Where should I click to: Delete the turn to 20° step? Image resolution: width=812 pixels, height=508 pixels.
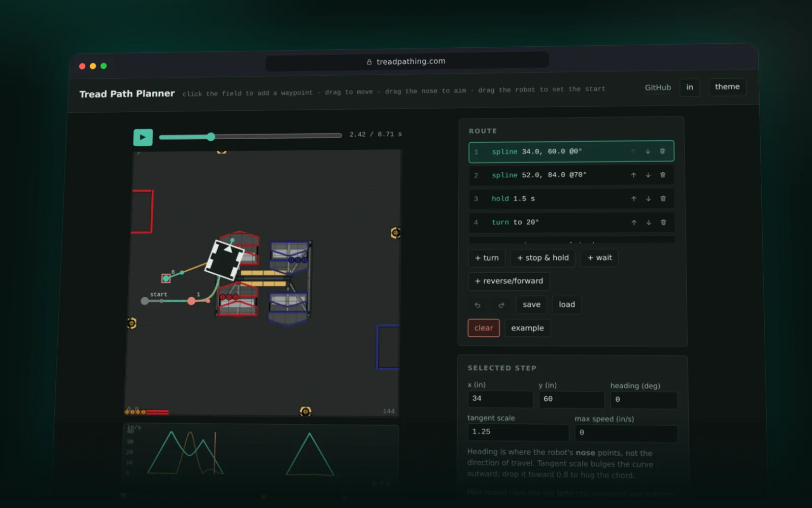click(663, 223)
